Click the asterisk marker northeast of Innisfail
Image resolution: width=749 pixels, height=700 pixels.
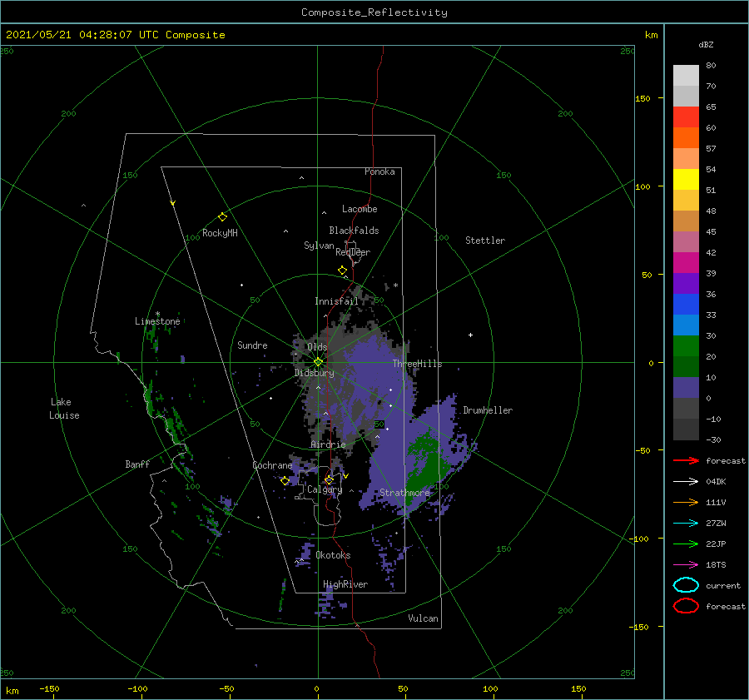point(395,285)
